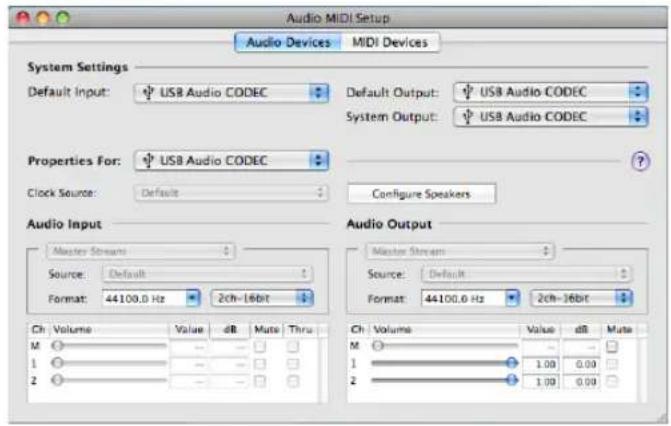Image resolution: width=671 pixels, height=426 pixels.
Task: Click the Audio Output section heading
Action: (389, 224)
